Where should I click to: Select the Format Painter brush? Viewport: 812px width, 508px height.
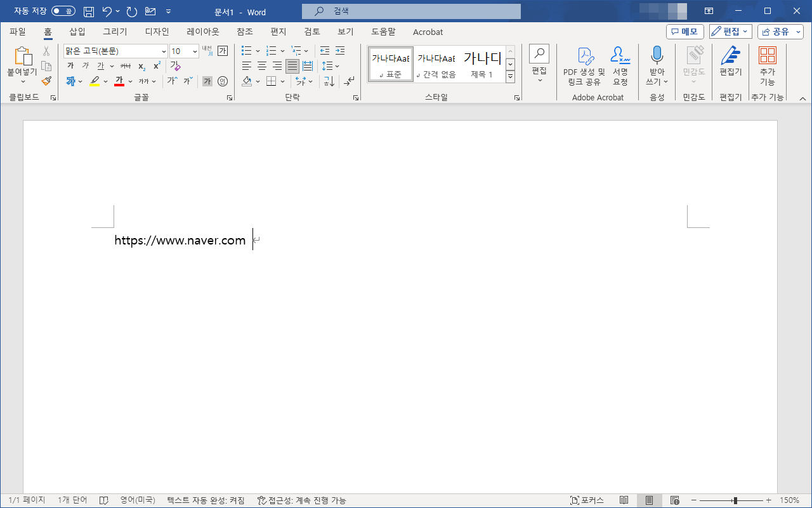(46, 81)
